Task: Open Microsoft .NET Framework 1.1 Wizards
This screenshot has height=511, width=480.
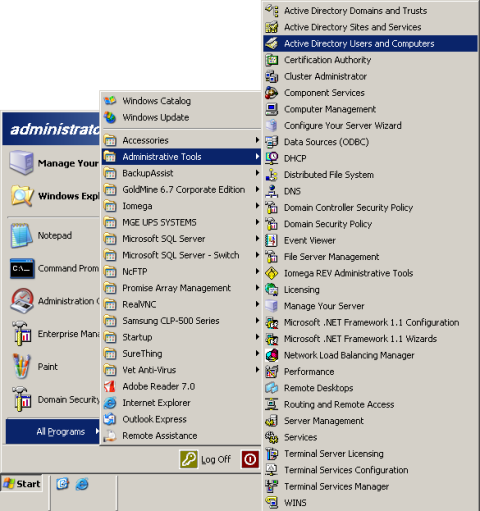Action: (370, 339)
